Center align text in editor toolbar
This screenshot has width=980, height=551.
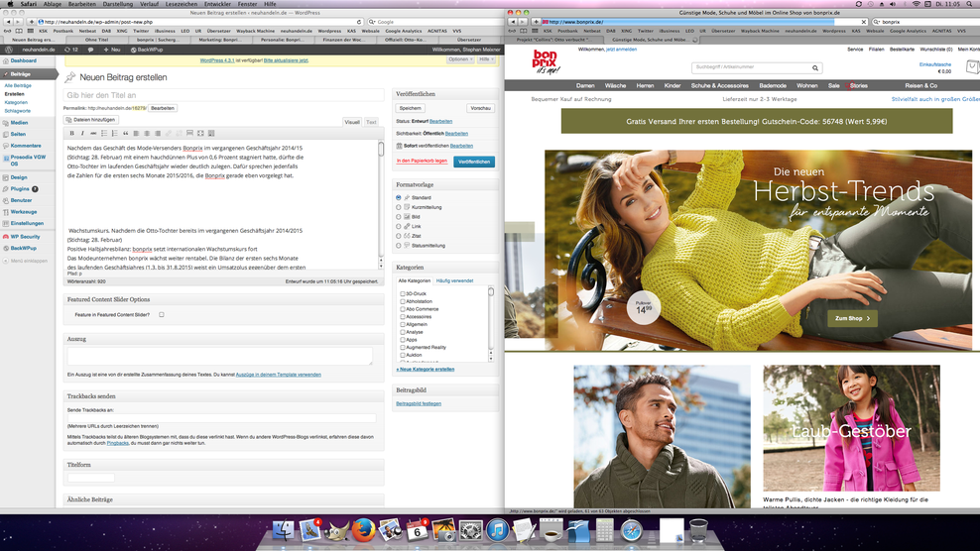[146, 133]
